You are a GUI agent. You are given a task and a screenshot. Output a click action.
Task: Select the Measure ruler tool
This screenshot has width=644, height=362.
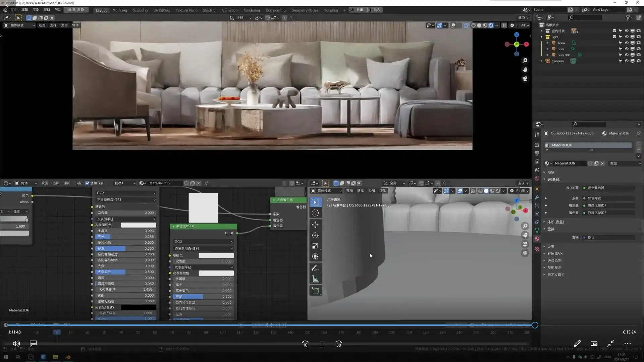[315, 279]
